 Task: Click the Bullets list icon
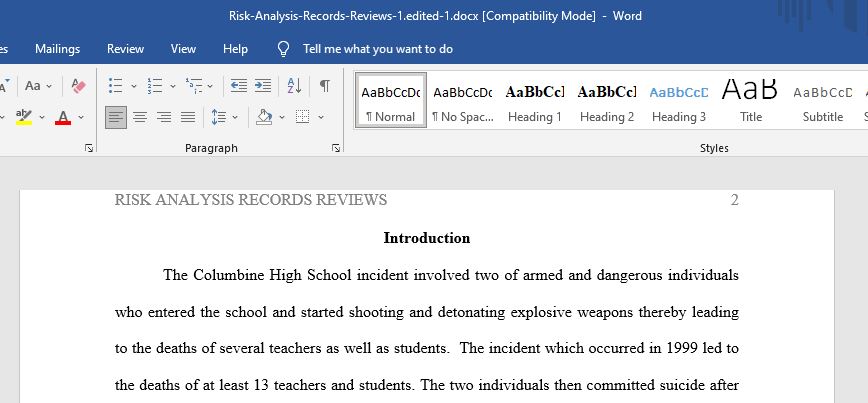click(116, 86)
